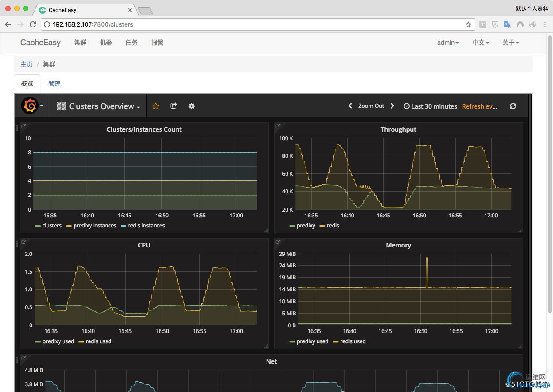Click 主页 breadcrumb link

[x=27, y=64]
